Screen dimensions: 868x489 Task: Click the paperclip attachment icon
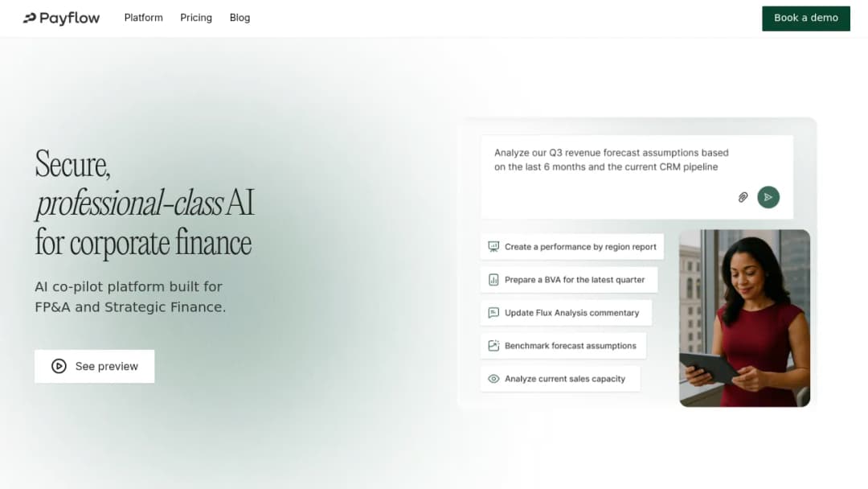click(743, 197)
